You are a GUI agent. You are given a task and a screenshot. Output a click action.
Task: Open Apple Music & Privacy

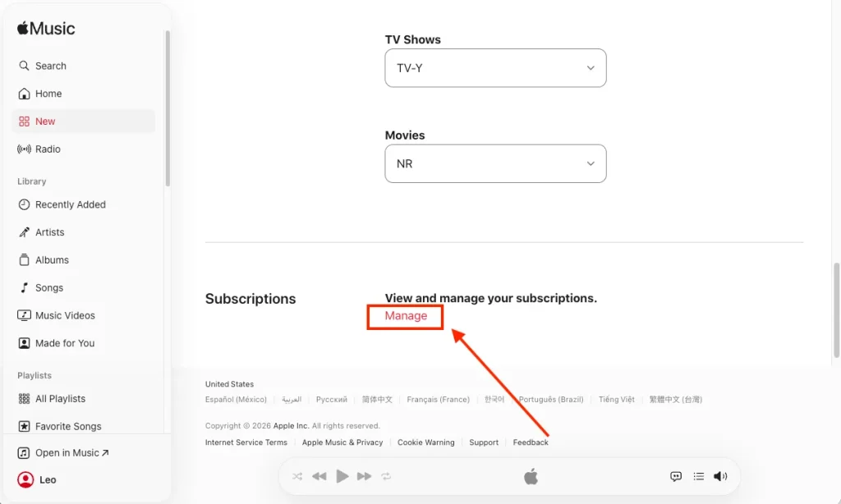(x=342, y=442)
